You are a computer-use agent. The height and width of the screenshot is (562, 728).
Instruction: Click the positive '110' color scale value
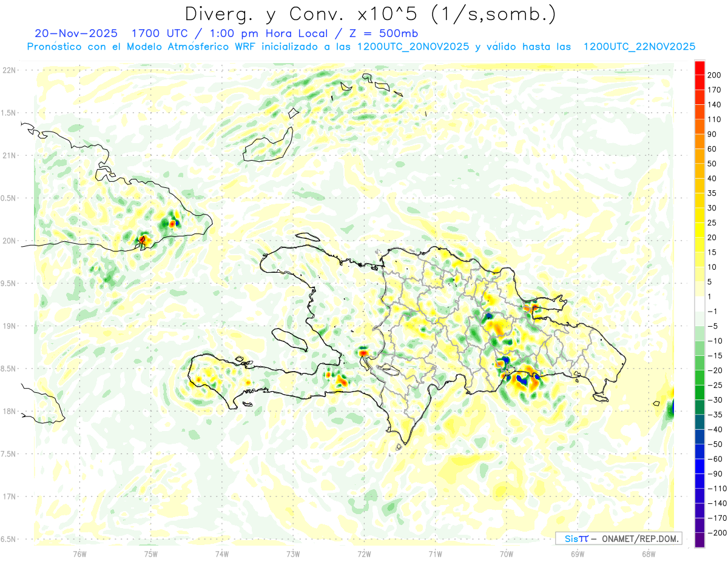[x=715, y=119]
